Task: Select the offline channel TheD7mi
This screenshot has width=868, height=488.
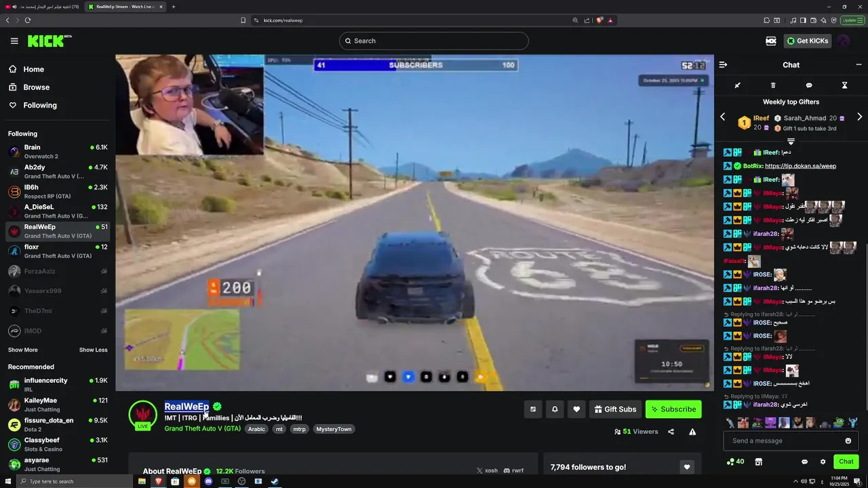Action: pos(58,311)
